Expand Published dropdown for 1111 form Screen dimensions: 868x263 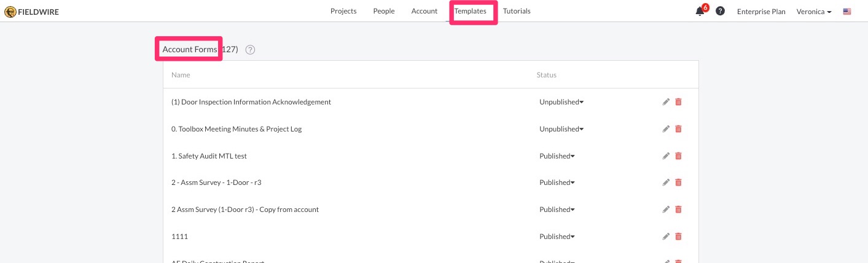(x=557, y=237)
